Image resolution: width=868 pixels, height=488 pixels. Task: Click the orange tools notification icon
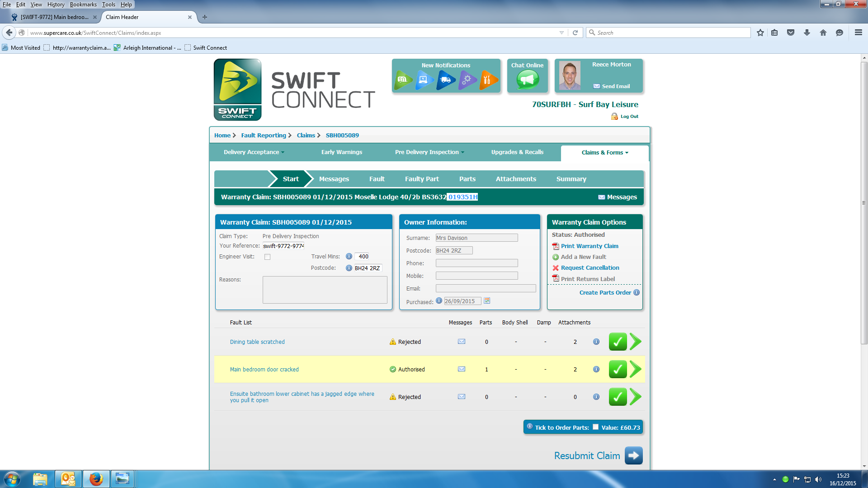(488, 80)
